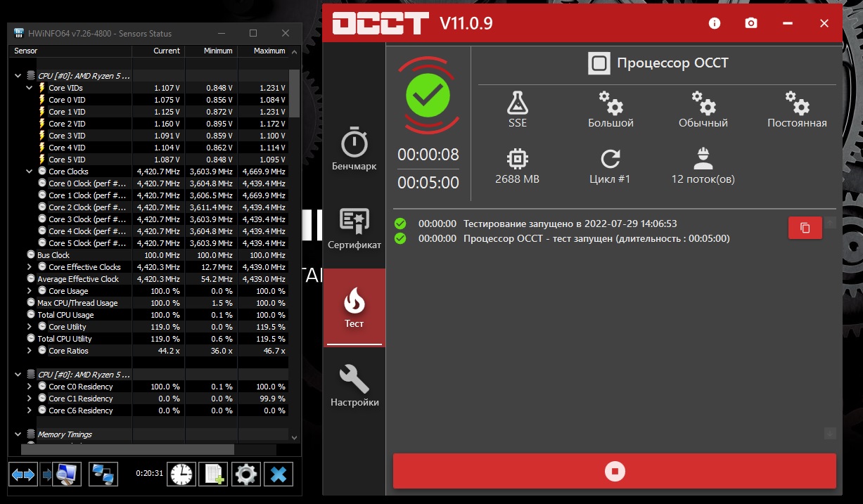Viewport: 863px width, 504px height.
Task: Select the Average Effective Clock row
Action: [x=149, y=279]
